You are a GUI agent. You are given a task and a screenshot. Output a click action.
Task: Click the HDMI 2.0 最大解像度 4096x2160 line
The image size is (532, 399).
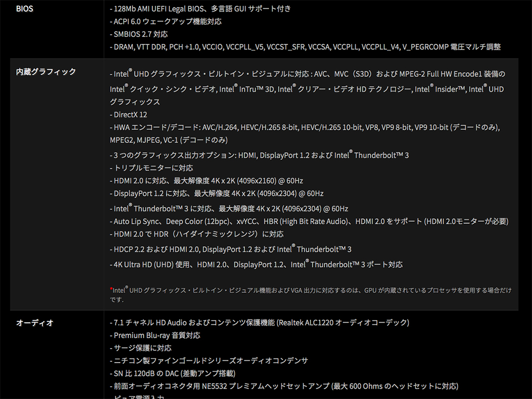click(x=206, y=181)
